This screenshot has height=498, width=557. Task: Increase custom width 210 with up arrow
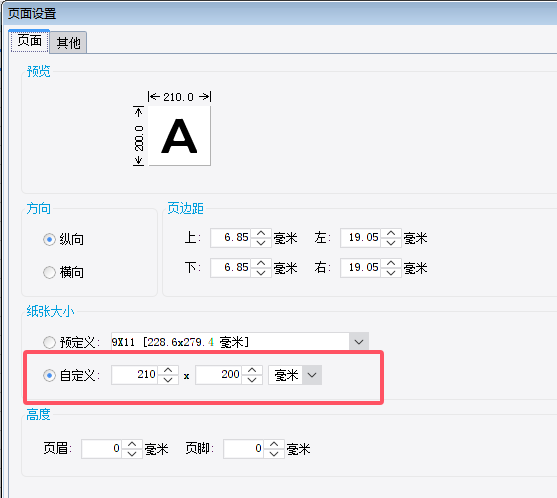(168, 370)
